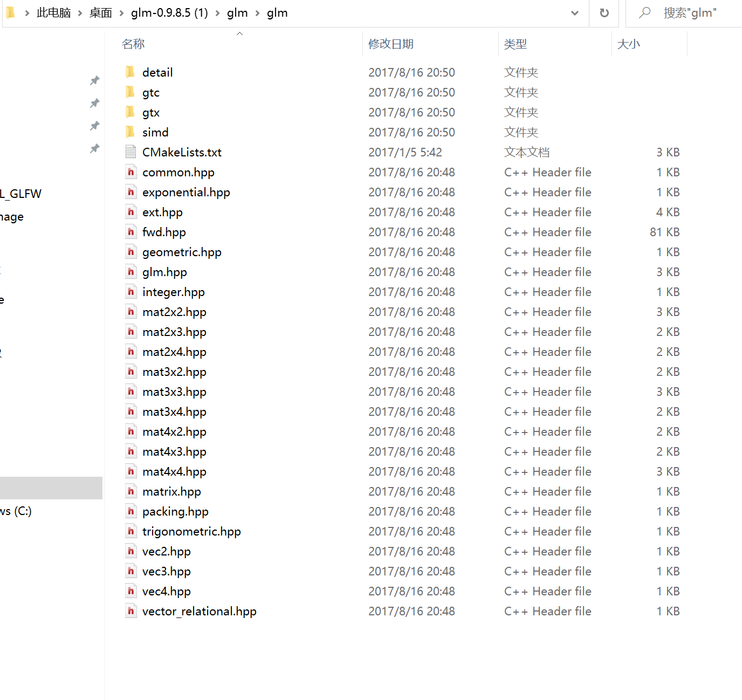Click the fwd.hpp header icon
This screenshot has height=700, width=742.
point(130,232)
